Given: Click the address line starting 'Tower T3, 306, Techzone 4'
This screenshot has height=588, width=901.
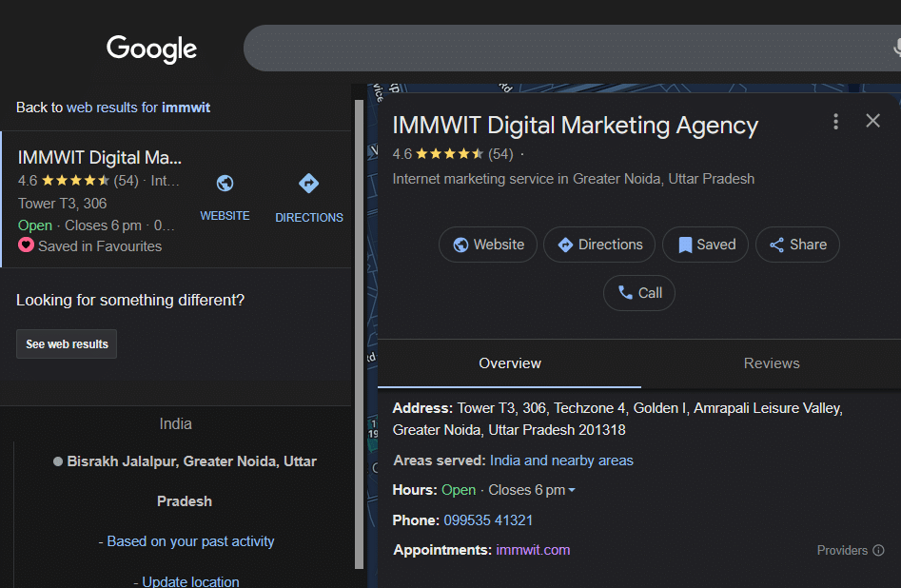Looking at the screenshot, I should 650,408.
